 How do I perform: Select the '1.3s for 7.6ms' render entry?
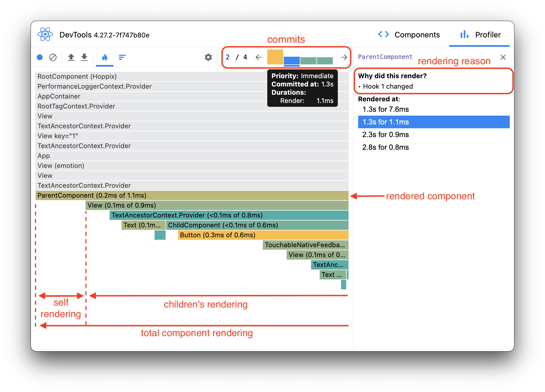[385, 109]
